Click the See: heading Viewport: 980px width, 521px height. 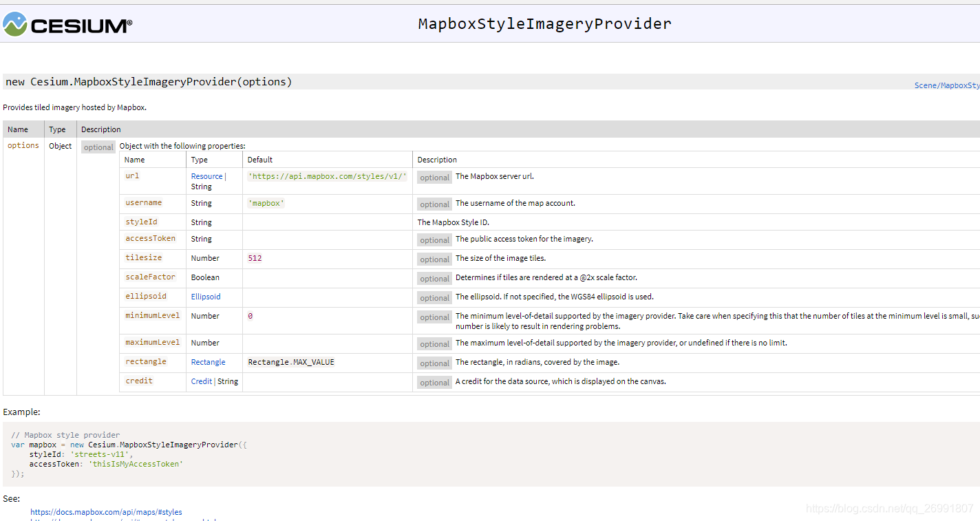pos(12,498)
